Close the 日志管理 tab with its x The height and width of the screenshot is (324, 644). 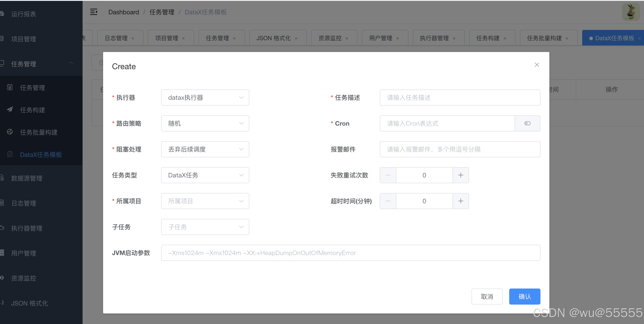click(133, 38)
